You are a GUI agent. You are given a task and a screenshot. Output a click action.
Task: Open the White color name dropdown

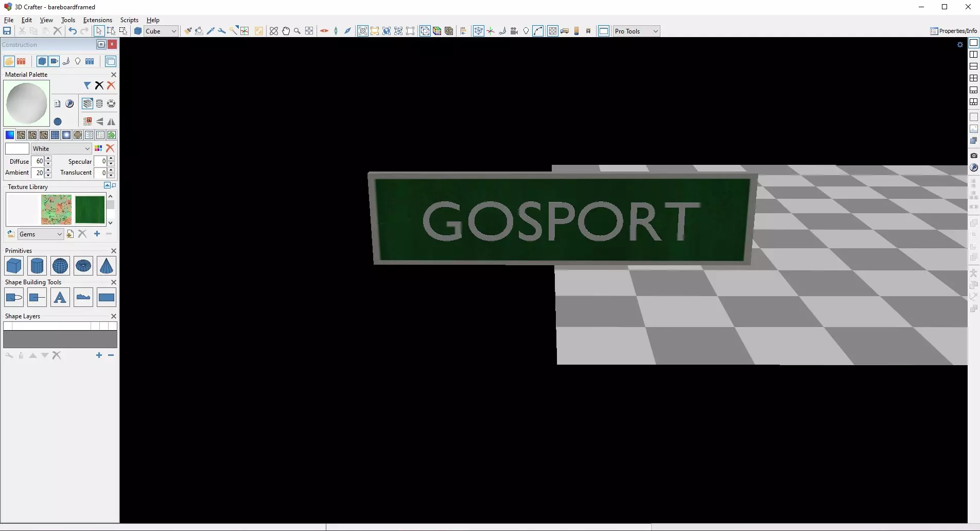click(x=61, y=148)
